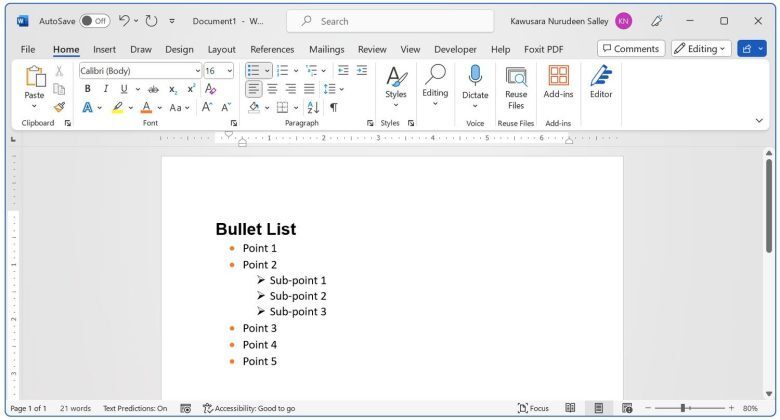
Task: Clear all formatting from text
Action: pos(210,89)
